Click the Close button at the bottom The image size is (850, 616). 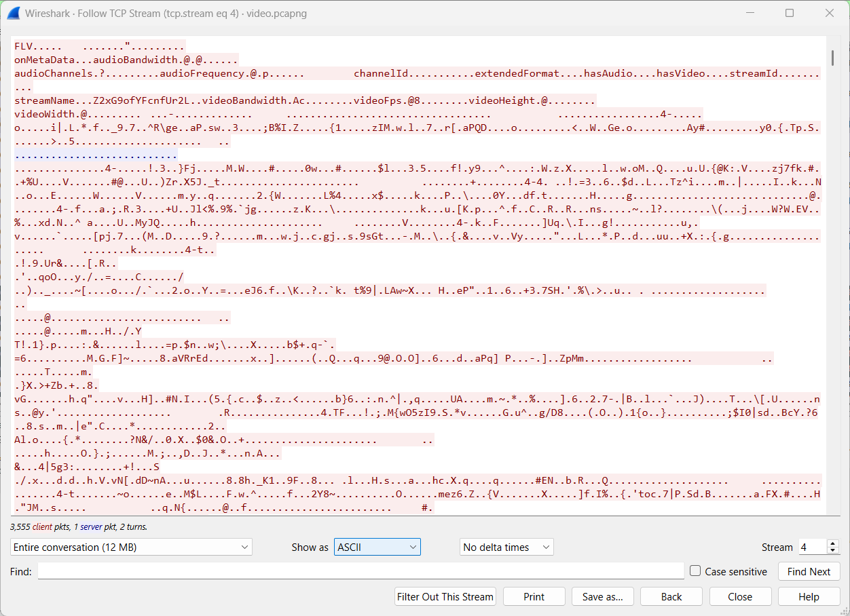click(739, 597)
